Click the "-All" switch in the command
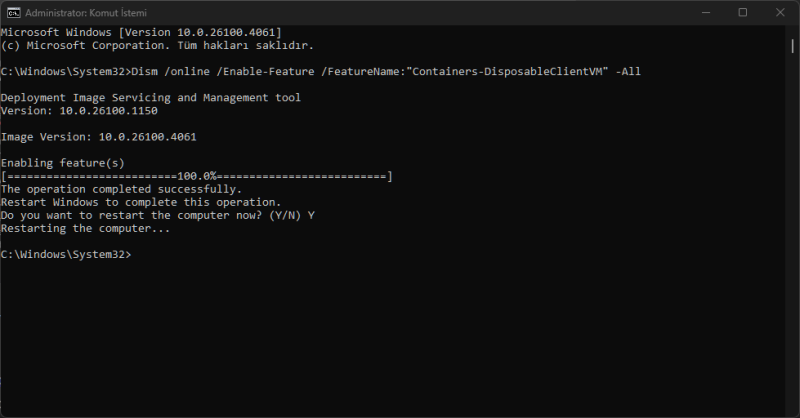 point(628,71)
